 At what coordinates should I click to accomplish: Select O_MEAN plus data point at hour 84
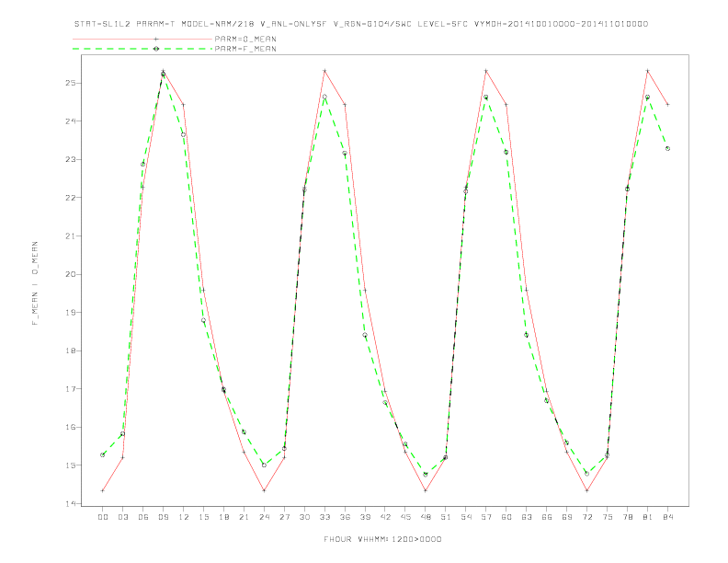[x=667, y=105]
